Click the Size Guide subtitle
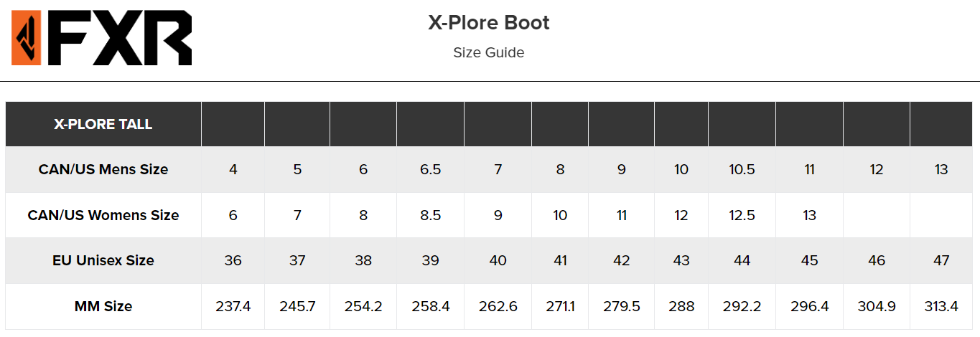The image size is (980, 337). coord(489,52)
